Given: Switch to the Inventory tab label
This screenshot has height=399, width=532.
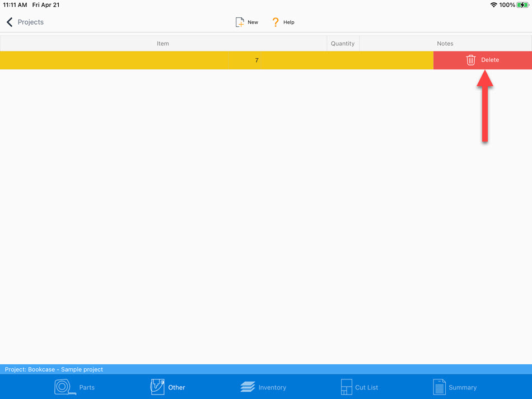Looking at the screenshot, I should [272, 387].
